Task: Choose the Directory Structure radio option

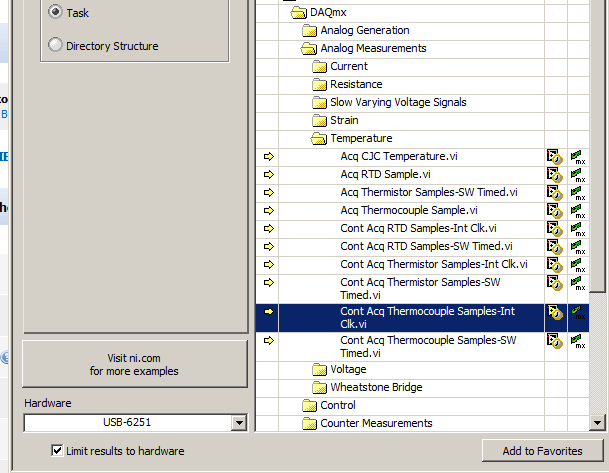Action: (55, 45)
